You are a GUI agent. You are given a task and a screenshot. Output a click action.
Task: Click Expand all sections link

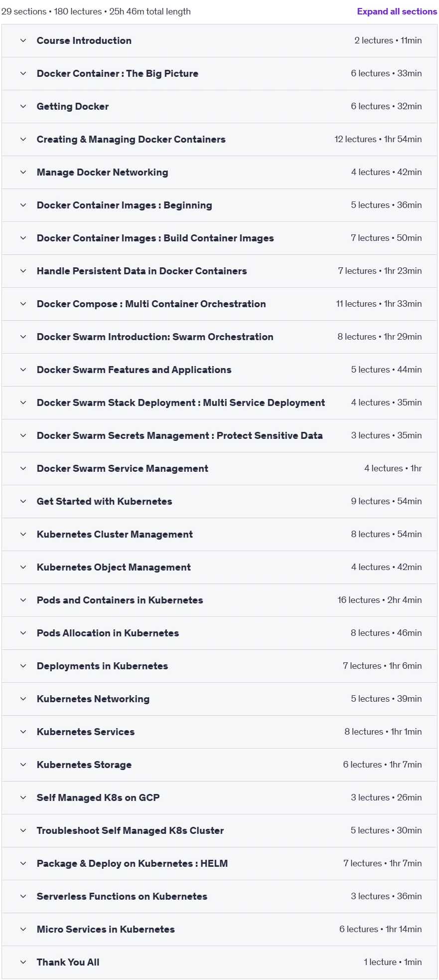(397, 11)
